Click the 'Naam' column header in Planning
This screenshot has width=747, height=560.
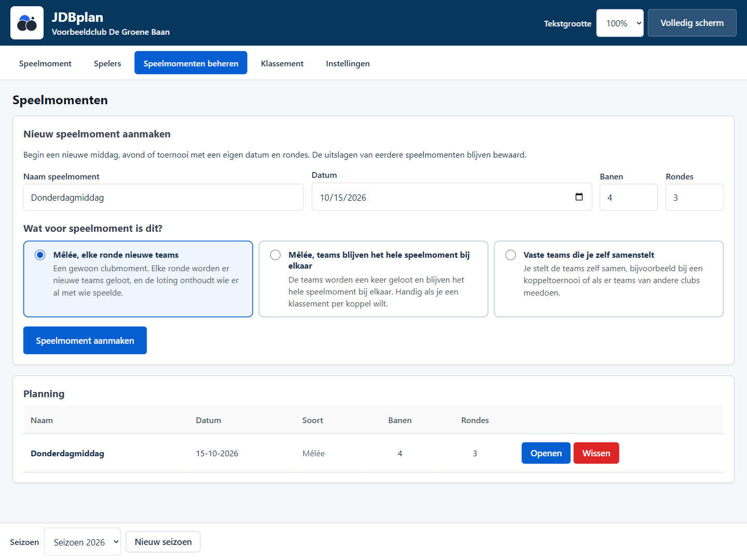pyautogui.click(x=41, y=420)
